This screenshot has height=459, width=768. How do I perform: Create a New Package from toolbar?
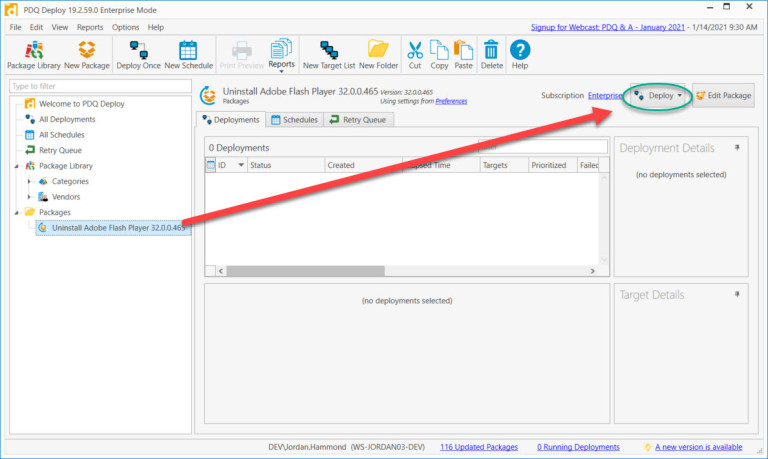87,55
